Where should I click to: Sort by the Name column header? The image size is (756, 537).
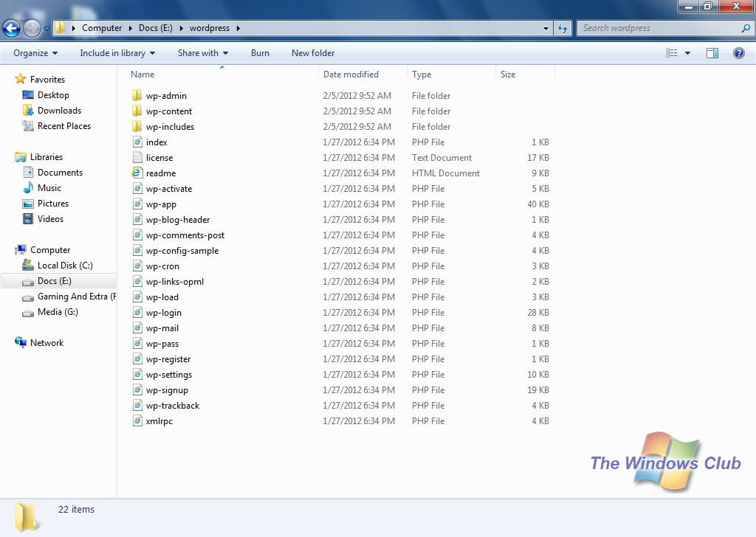tap(142, 75)
